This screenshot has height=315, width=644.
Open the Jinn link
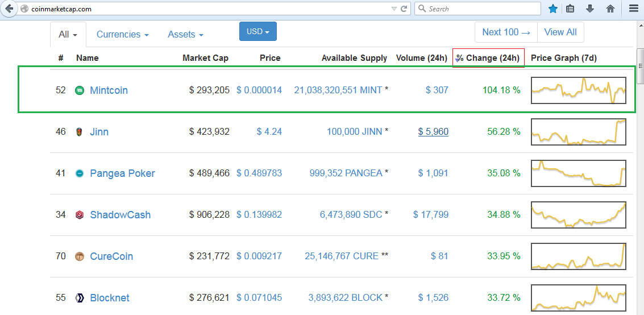point(99,132)
